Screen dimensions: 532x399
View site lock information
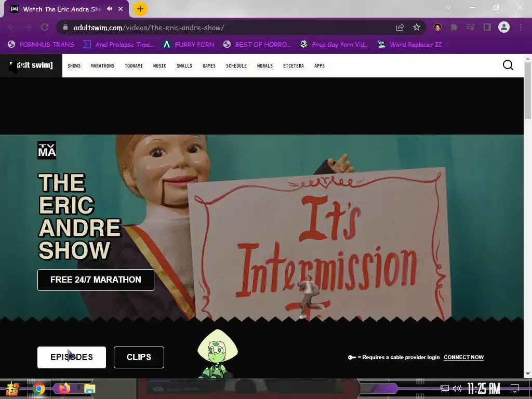coord(66,28)
